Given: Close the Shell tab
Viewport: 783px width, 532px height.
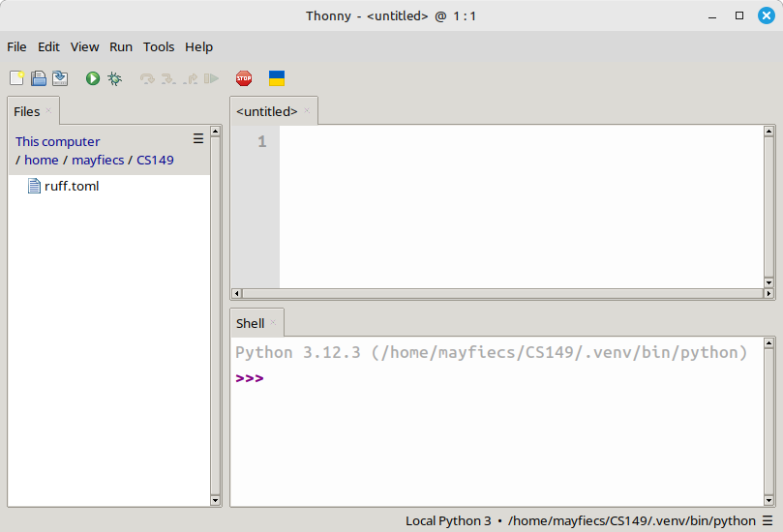Looking at the screenshot, I should coord(273,322).
